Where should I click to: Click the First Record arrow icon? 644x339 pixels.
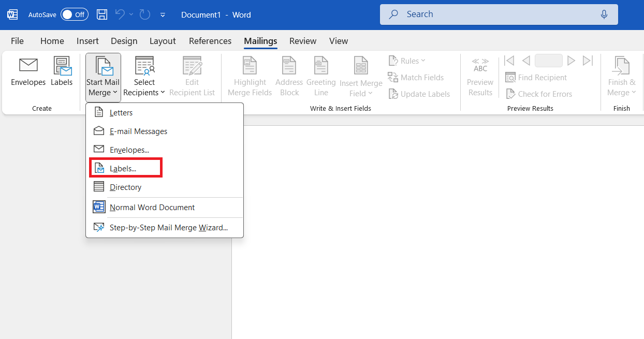pyautogui.click(x=509, y=61)
